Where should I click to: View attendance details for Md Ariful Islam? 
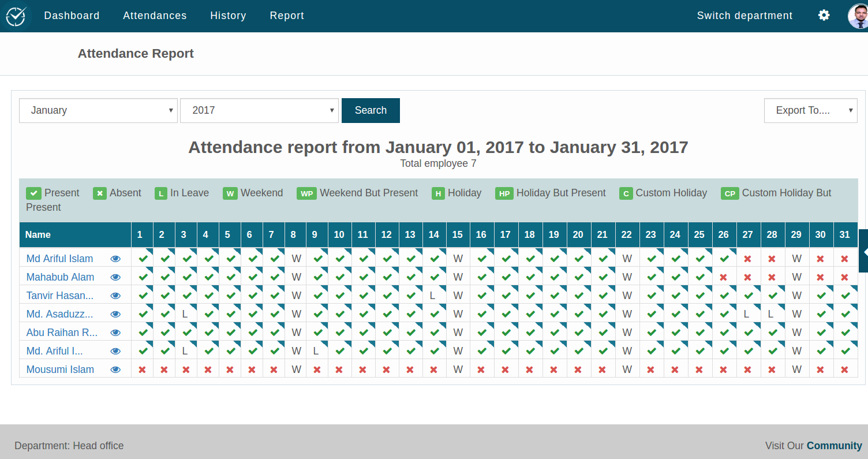115,258
